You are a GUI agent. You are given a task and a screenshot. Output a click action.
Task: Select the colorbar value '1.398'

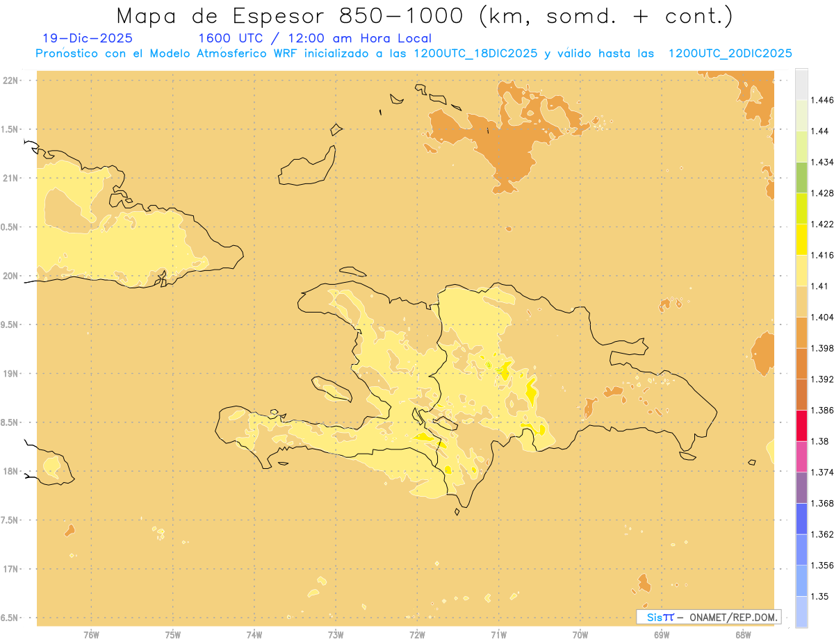click(823, 348)
